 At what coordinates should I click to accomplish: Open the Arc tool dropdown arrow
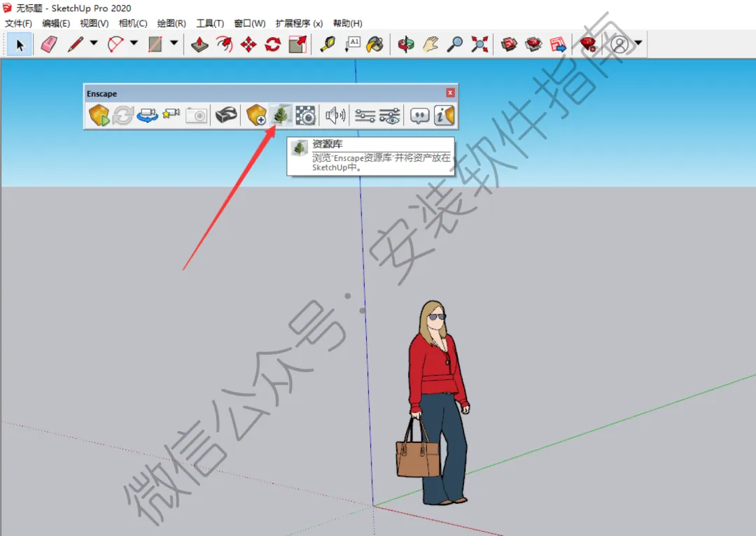134,43
